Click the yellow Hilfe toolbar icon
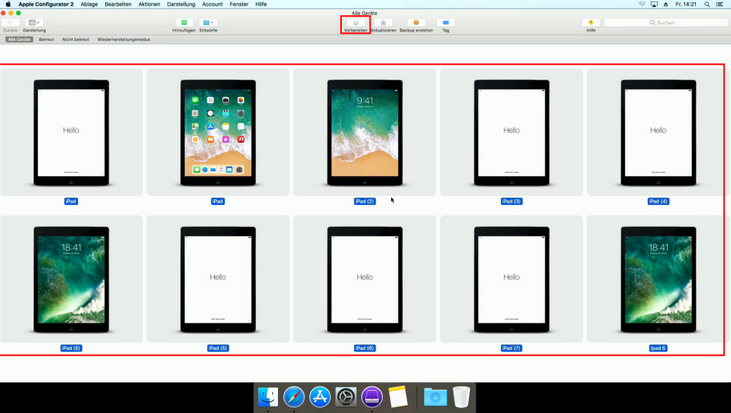Image resolution: width=731 pixels, height=413 pixels. click(591, 22)
